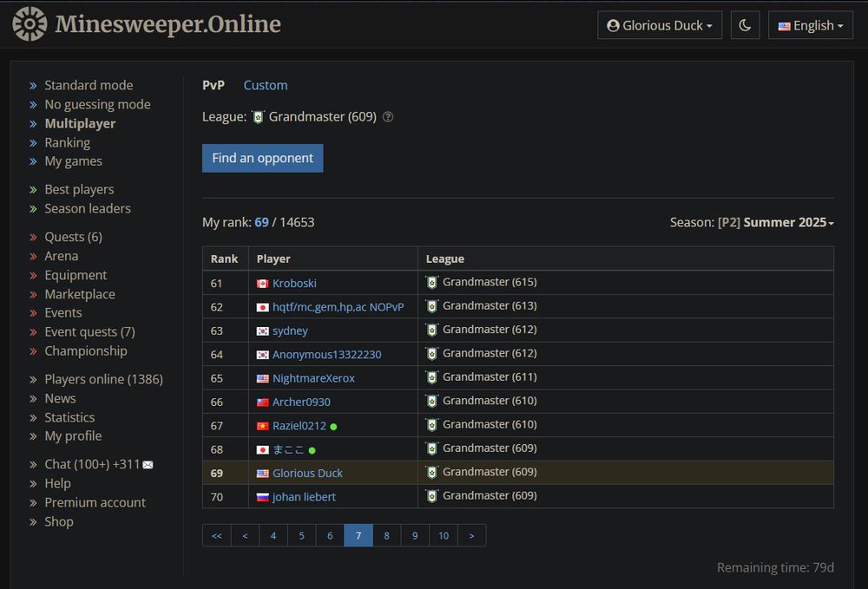
Task: Click Kroboski's Canada flag icon
Action: [262, 284]
